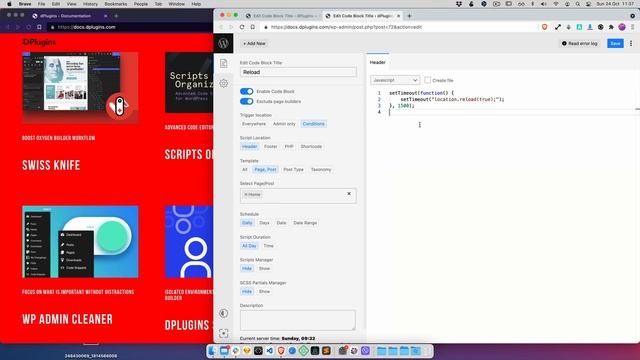Image resolution: width=640 pixels, height=360 pixels.
Task: Open the Swiss Knife thumbnail in back window
Action: pos(80,87)
